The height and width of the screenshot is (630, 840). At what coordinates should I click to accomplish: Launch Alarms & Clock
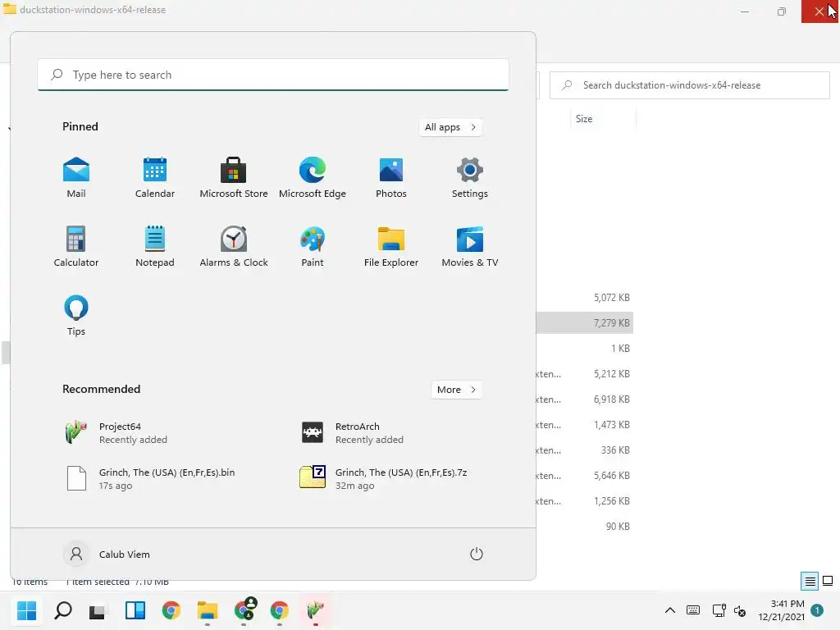pyautogui.click(x=234, y=246)
